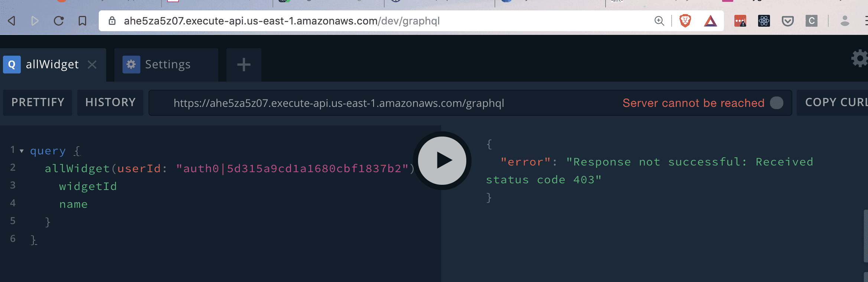
Task: Close the allWidget tab
Action: pyautogui.click(x=92, y=65)
